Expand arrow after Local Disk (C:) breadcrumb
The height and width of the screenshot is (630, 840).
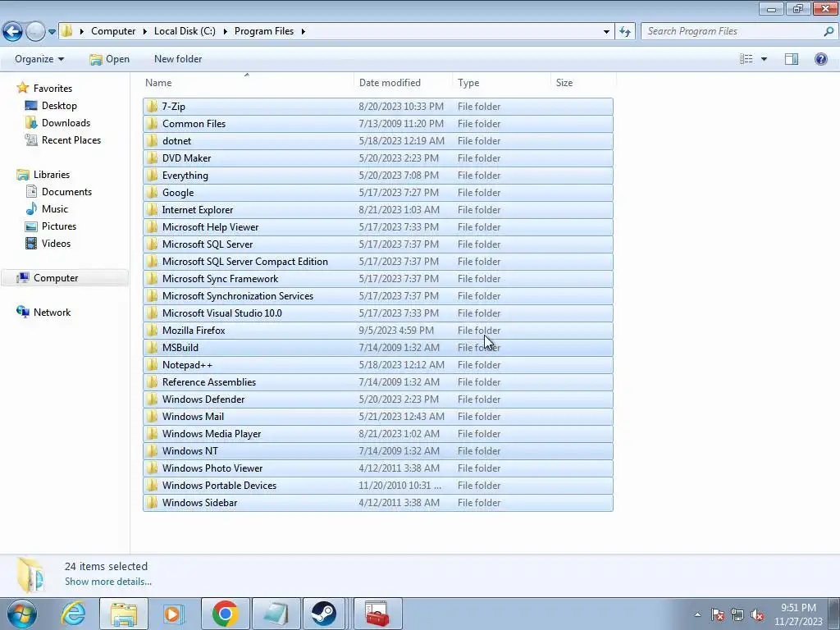click(225, 32)
